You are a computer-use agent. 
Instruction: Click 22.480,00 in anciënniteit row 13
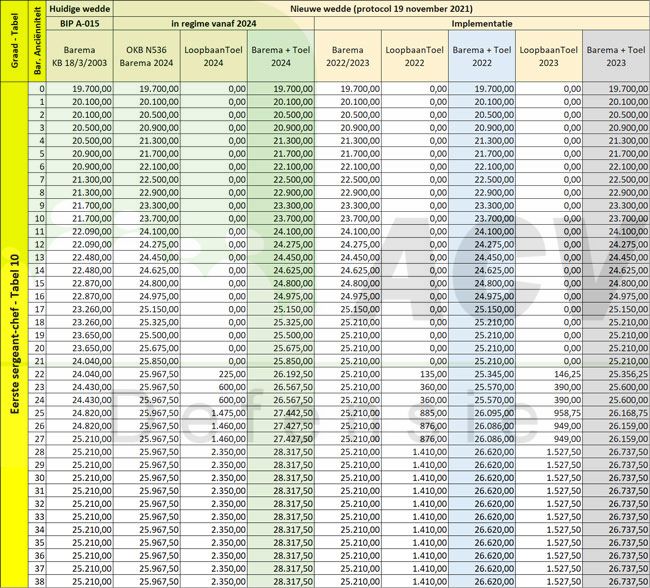pyautogui.click(x=80, y=258)
